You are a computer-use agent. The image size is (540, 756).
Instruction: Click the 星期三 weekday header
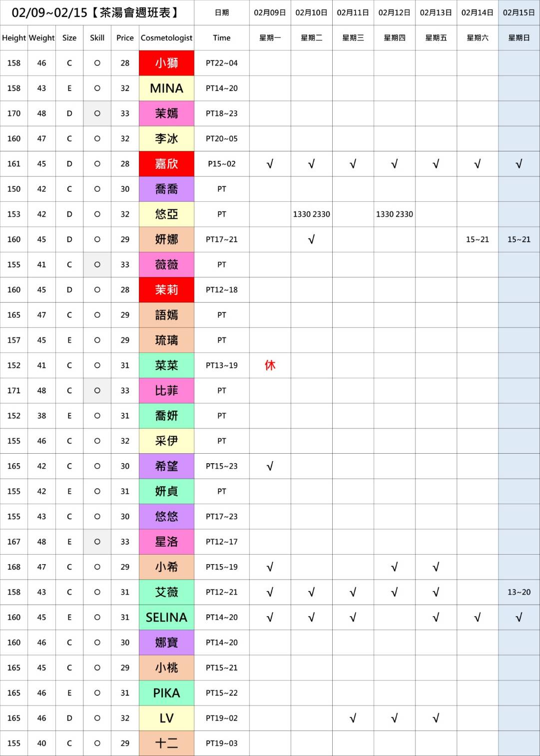click(353, 38)
